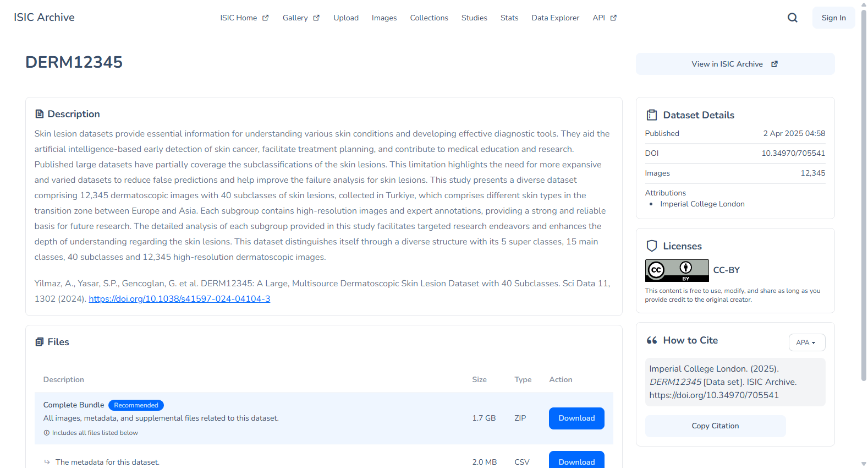
Task: Open Data Explorer
Action: (x=556, y=18)
